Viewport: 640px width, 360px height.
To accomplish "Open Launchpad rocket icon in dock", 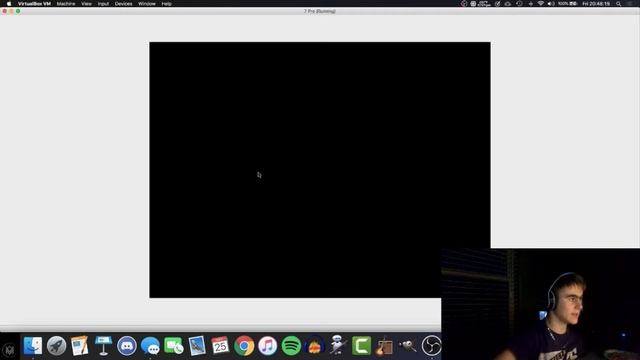I will pyautogui.click(x=56, y=346).
